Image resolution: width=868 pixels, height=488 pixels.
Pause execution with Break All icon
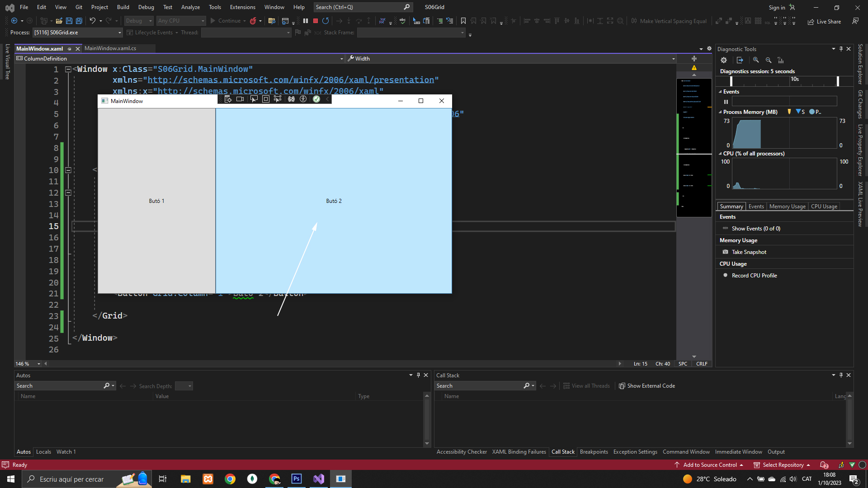tap(306, 21)
